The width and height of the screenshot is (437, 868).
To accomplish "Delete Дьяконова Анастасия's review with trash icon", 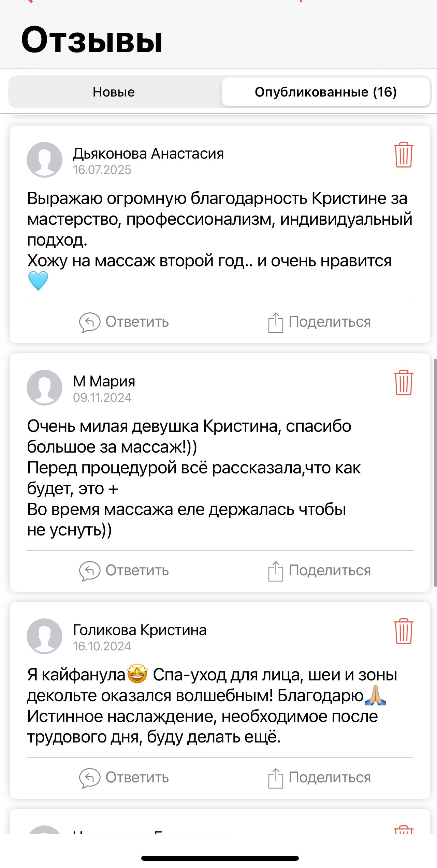I will [x=404, y=155].
